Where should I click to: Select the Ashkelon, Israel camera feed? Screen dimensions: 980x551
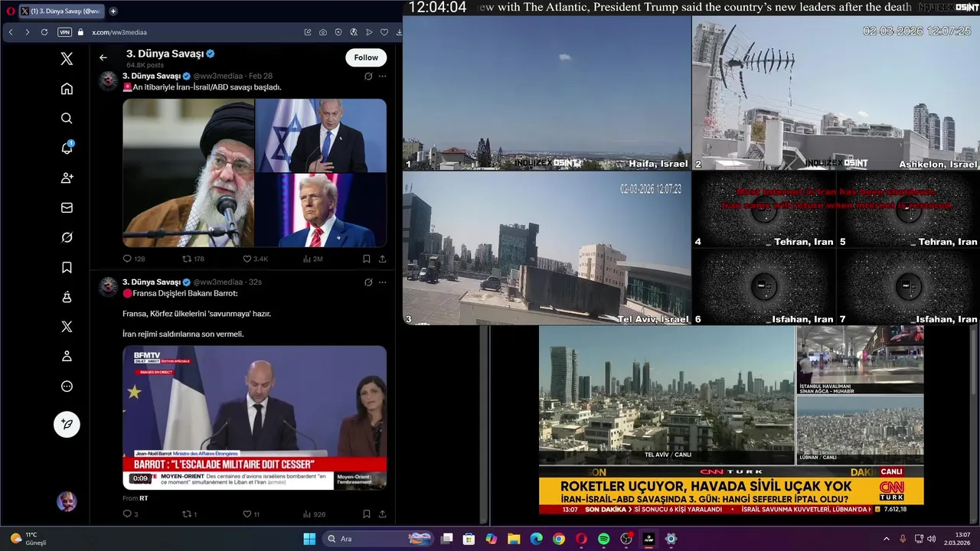tap(836, 93)
